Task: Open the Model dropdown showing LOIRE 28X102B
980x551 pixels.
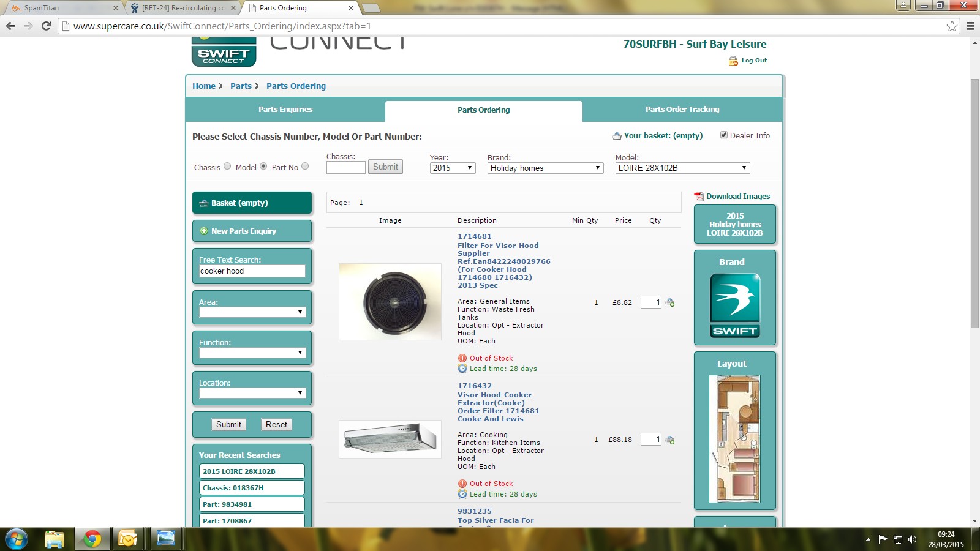Action: coord(682,168)
